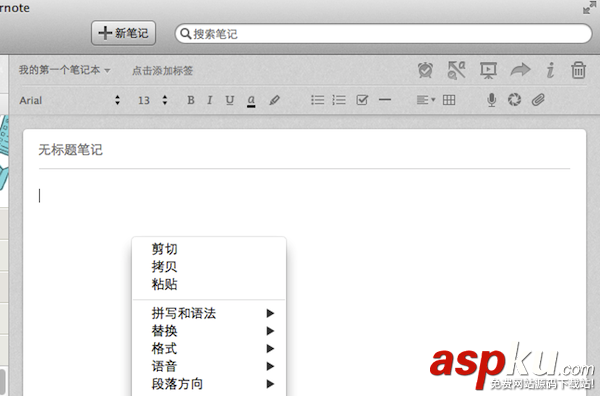Toggle bold formatting
This screenshot has height=396, width=600.
[191, 100]
